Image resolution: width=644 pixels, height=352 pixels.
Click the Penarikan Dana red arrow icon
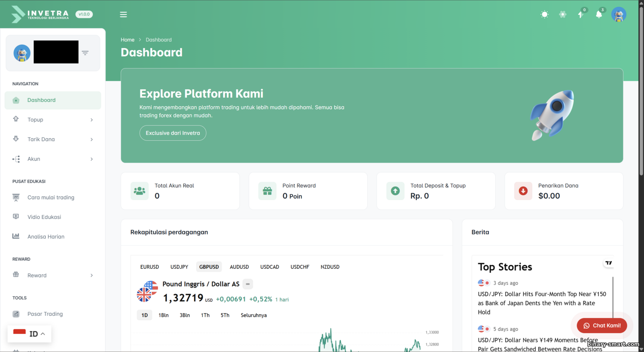(x=523, y=191)
